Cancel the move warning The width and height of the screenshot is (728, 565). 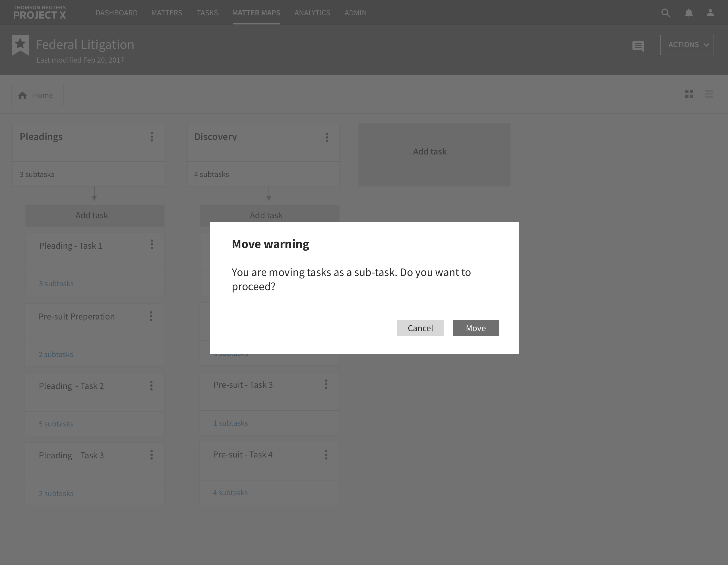click(x=420, y=328)
